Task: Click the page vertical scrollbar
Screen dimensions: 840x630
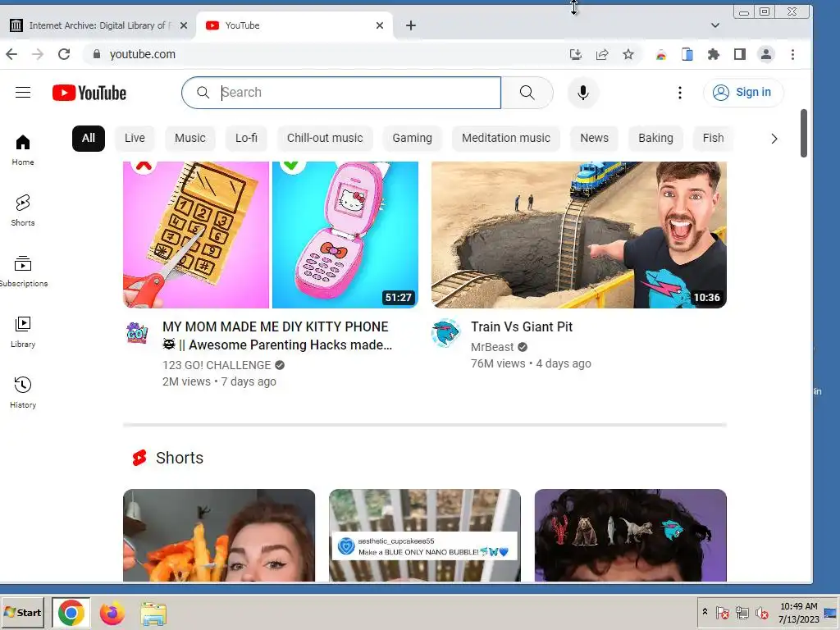Action: point(804,134)
